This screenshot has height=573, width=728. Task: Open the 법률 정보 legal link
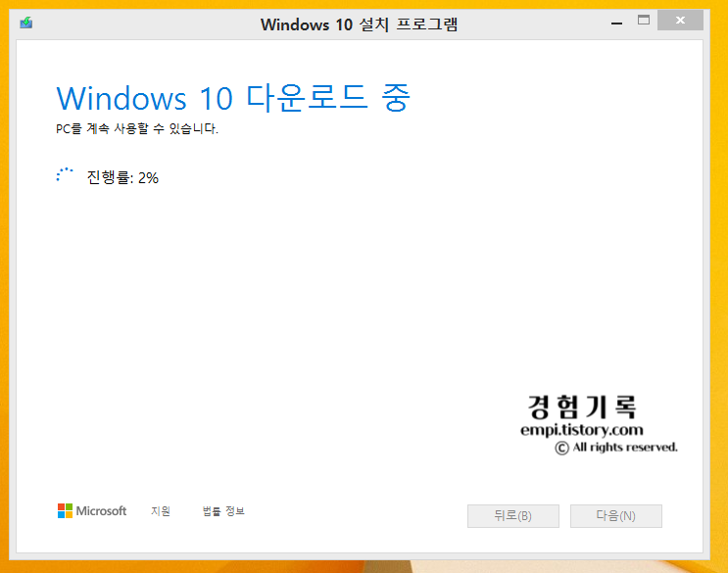[x=223, y=511]
